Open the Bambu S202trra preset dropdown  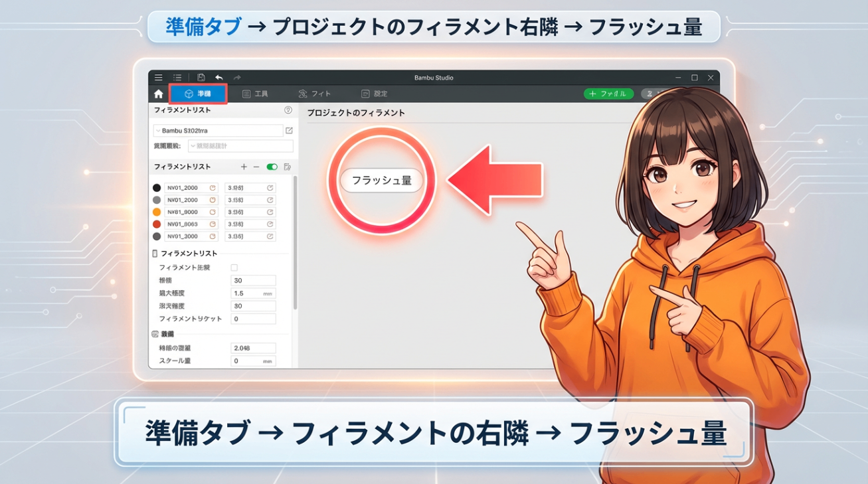pyautogui.click(x=218, y=131)
